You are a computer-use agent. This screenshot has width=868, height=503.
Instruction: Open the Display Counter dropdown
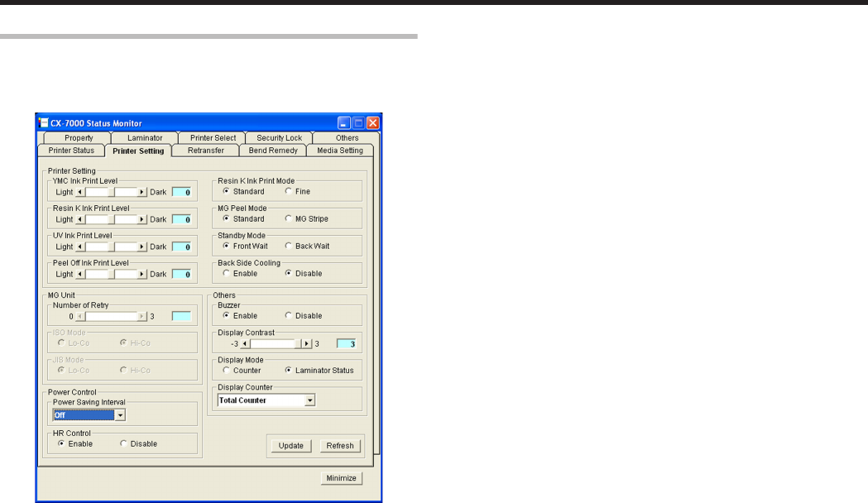[x=310, y=400]
